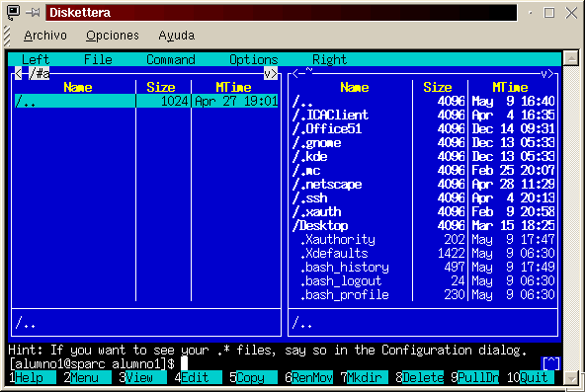Image resolution: width=585 pixels, height=392 pixels.
Task: Click the left panel's back history arrow
Action: click(18, 73)
